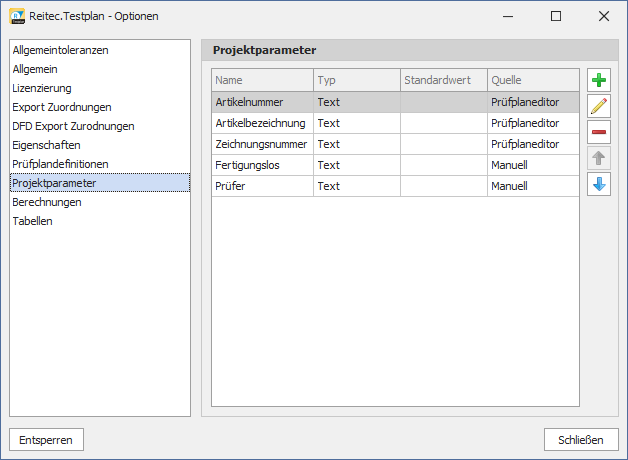Viewport: 628px width, 460px height.
Task: Click the blue move down arrow icon
Action: (598, 185)
